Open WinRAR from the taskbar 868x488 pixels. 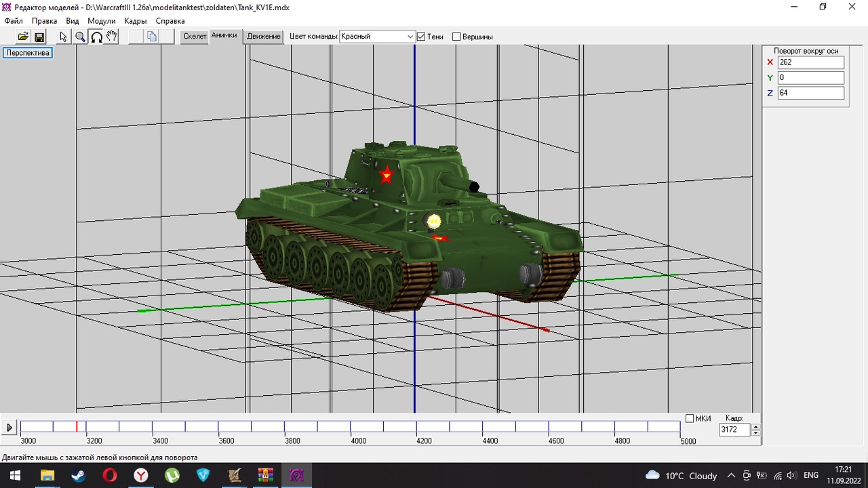265,475
